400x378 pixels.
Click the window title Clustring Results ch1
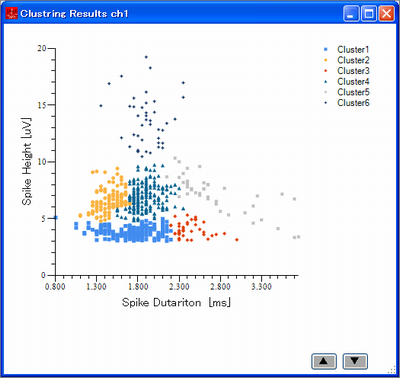pos(74,14)
